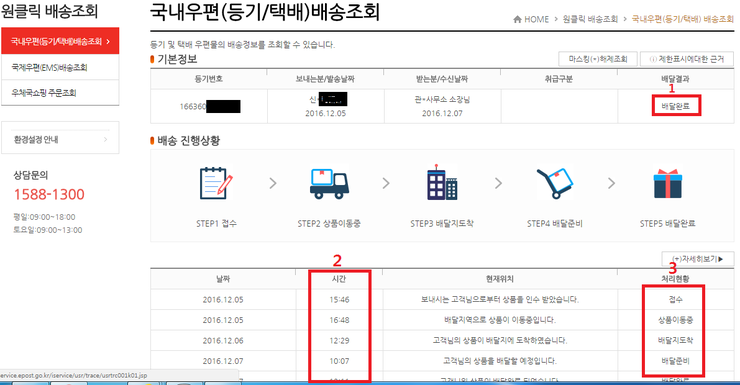Open 우체국쇼핑 주문조회 sidebar menu
Screen dimensions: 740x385
[60, 92]
